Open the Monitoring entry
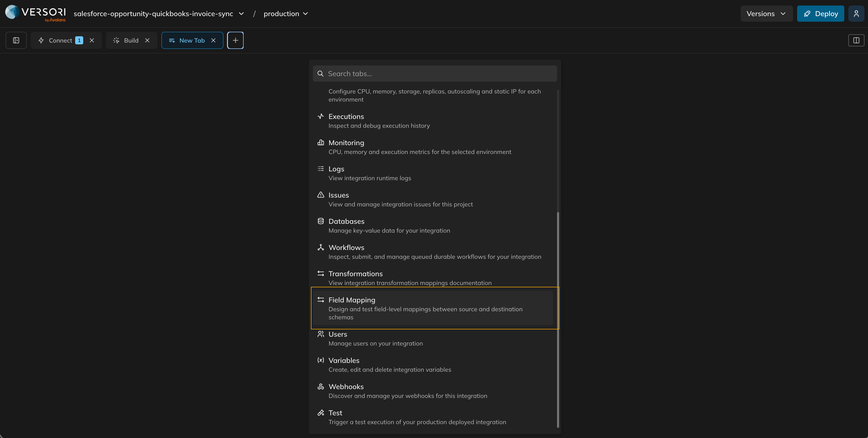Screen dimensions: 868x438 (433, 147)
